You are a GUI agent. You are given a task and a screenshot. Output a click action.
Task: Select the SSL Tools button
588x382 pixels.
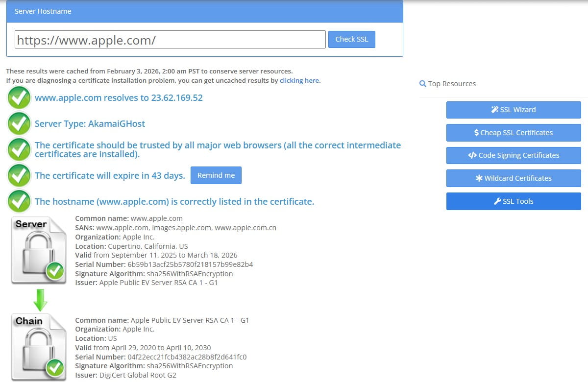coord(513,201)
